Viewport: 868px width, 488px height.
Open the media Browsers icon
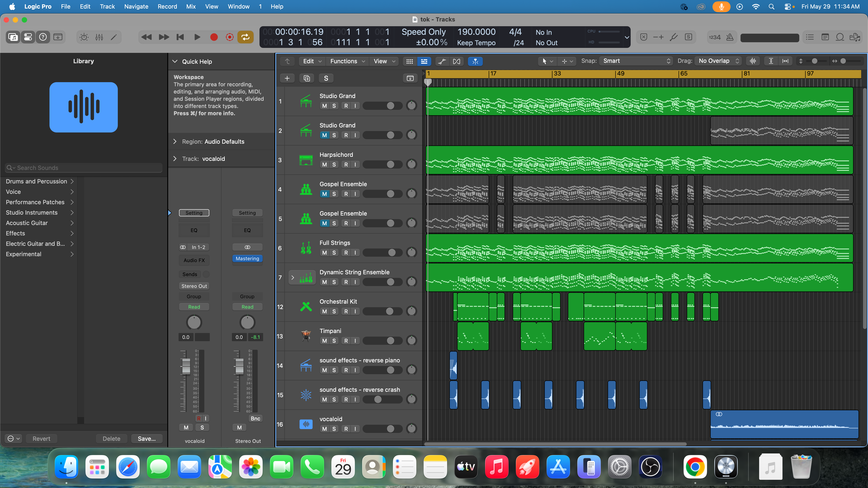click(855, 37)
